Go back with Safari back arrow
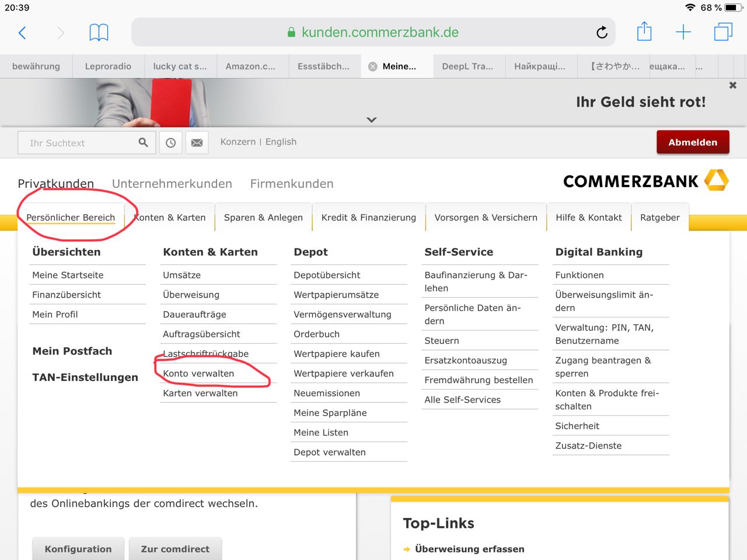The width and height of the screenshot is (747, 560). tap(22, 33)
